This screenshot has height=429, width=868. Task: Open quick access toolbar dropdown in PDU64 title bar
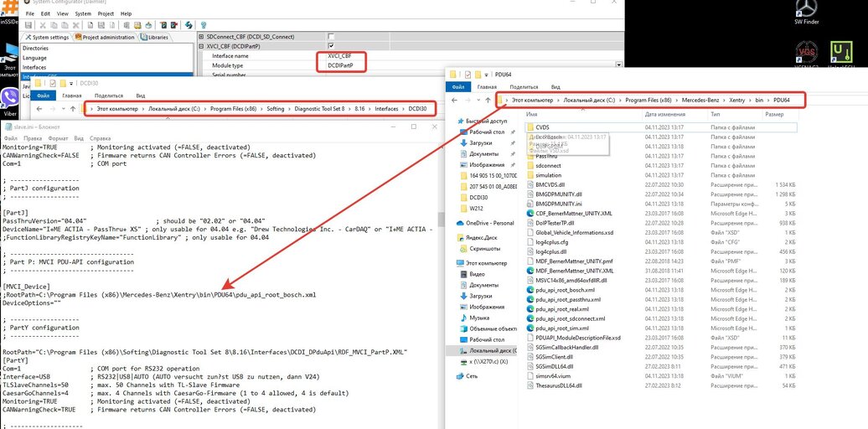487,75
